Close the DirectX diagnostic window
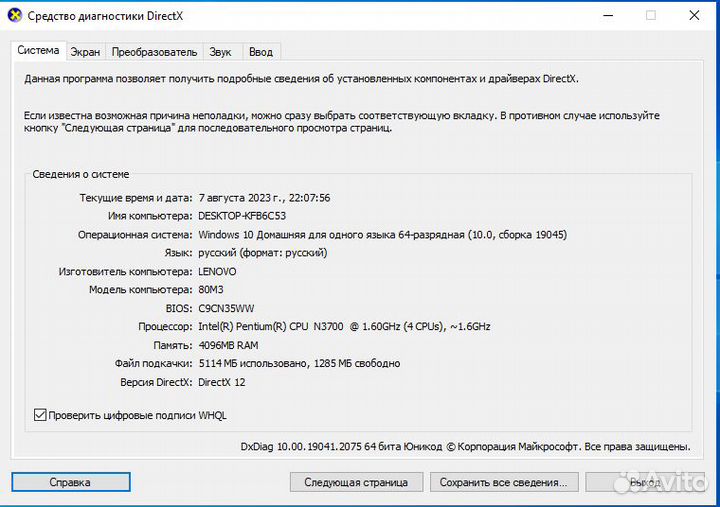Viewport: 720px width, 507px height. [x=694, y=16]
